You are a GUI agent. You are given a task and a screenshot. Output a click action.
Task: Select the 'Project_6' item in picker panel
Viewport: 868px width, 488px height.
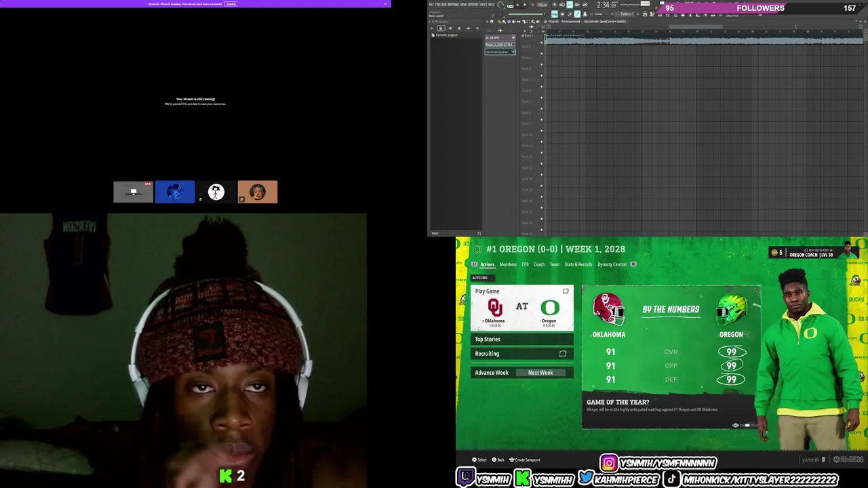500,45
